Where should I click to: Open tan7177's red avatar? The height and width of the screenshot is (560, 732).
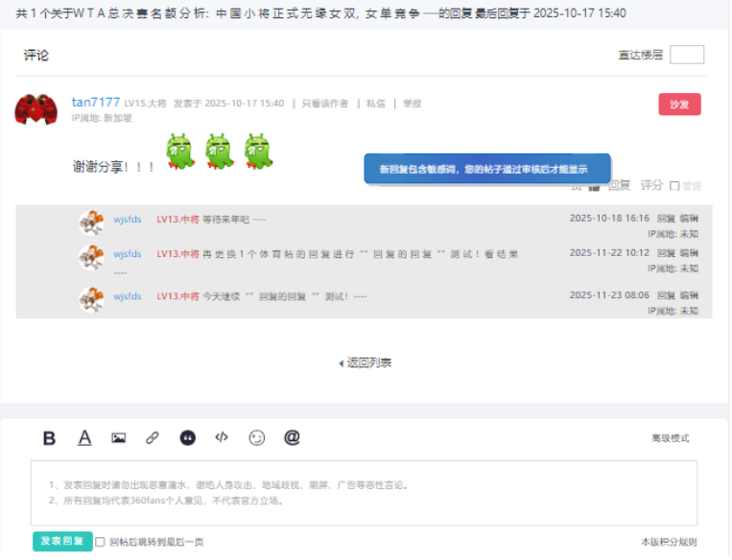pyautogui.click(x=35, y=109)
